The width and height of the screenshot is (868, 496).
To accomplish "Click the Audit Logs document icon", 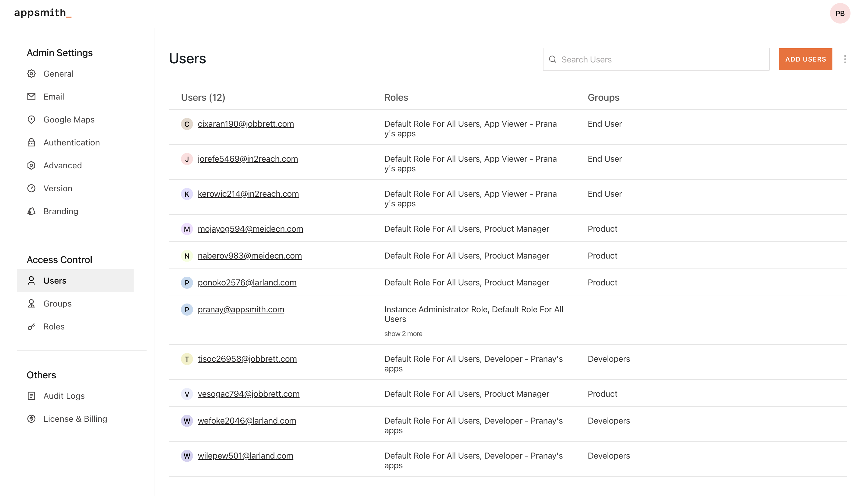I will pos(31,396).
